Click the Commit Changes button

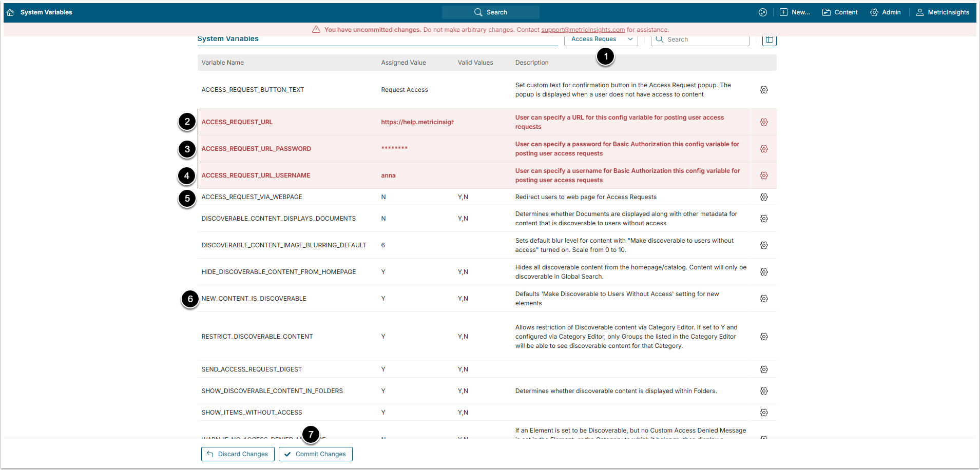tap(315, 454)
